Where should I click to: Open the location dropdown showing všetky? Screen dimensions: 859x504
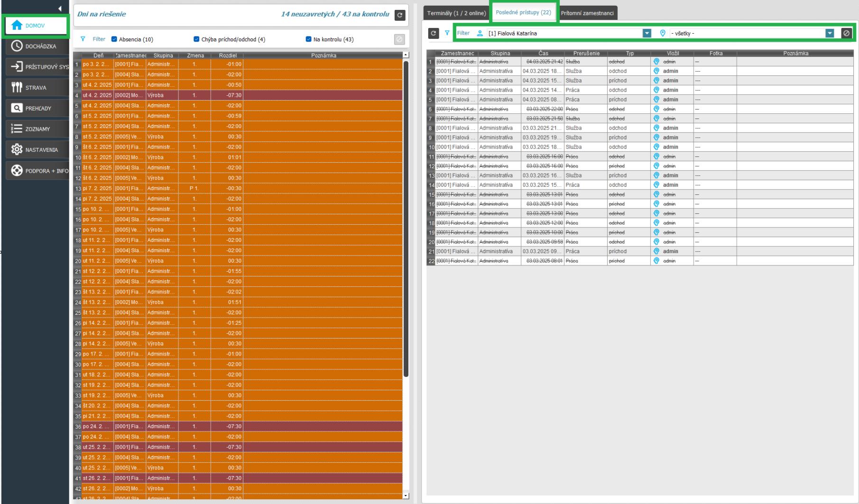point(829,33)
